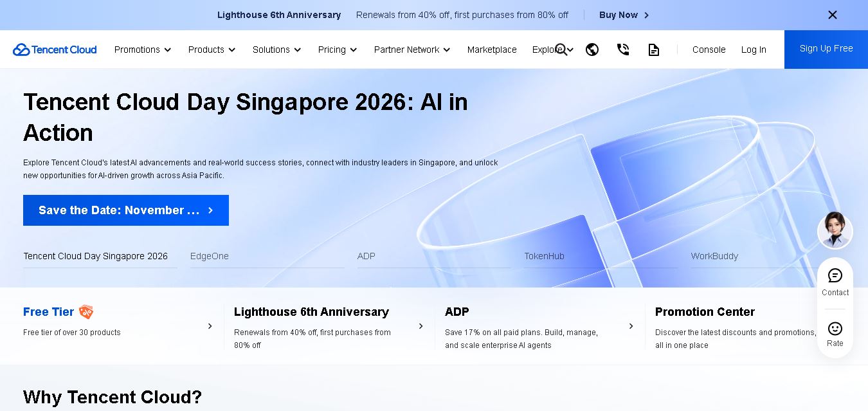The height and width of the screenshot is (411, 868).
Task: Click the globe language icon
Action: [x=592, y=50]
